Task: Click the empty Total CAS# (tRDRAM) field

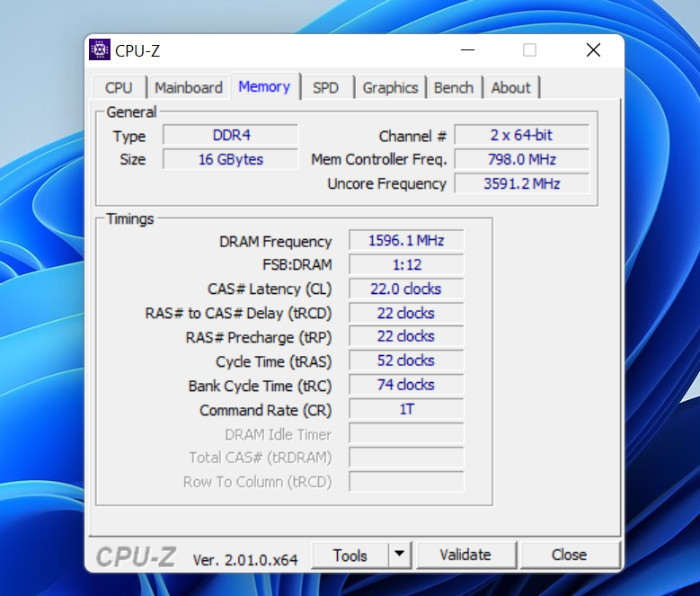Action: pos(406,458)
